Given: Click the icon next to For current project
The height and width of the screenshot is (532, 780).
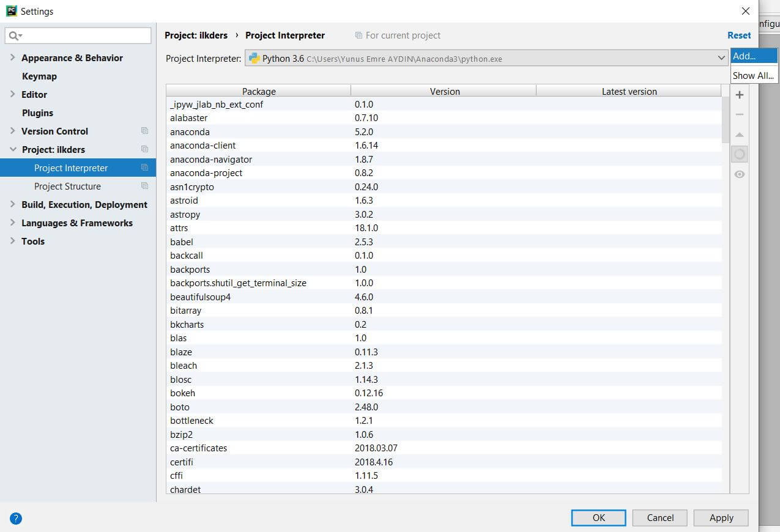Looking at the screenshot, I should click(358, 35).
